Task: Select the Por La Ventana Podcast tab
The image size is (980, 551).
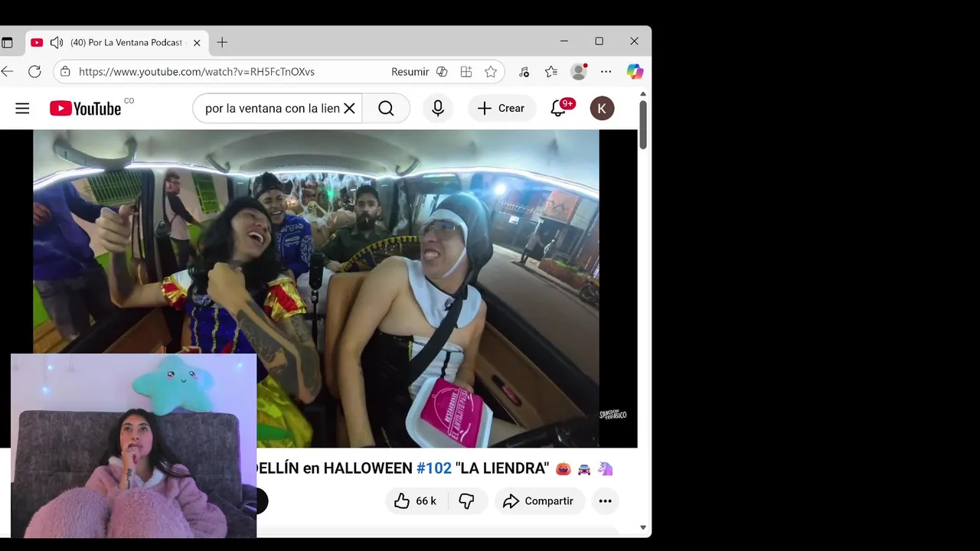Action: pyautogui.click(x=116, y=43)
